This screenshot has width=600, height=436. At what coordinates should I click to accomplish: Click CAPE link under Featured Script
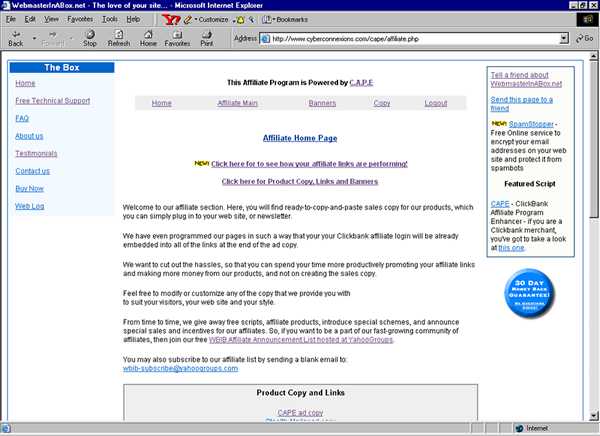(x=500, y=204)
